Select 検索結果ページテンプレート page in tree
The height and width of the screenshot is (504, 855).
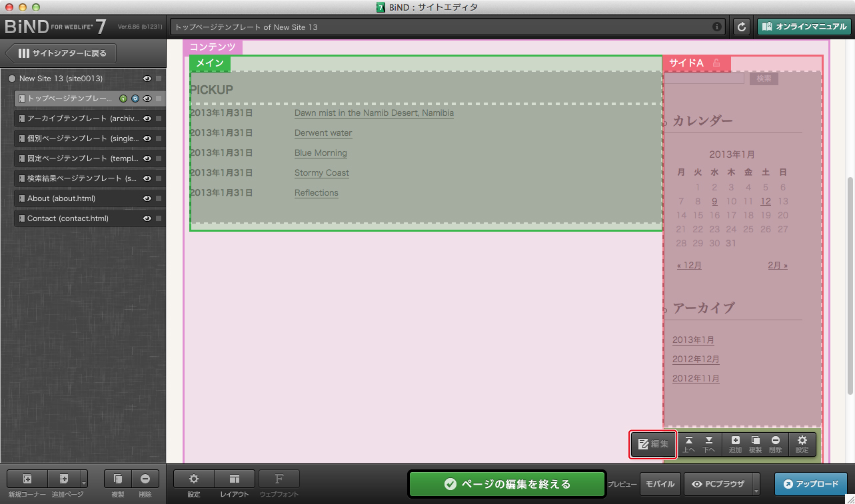tap(89, 178)
